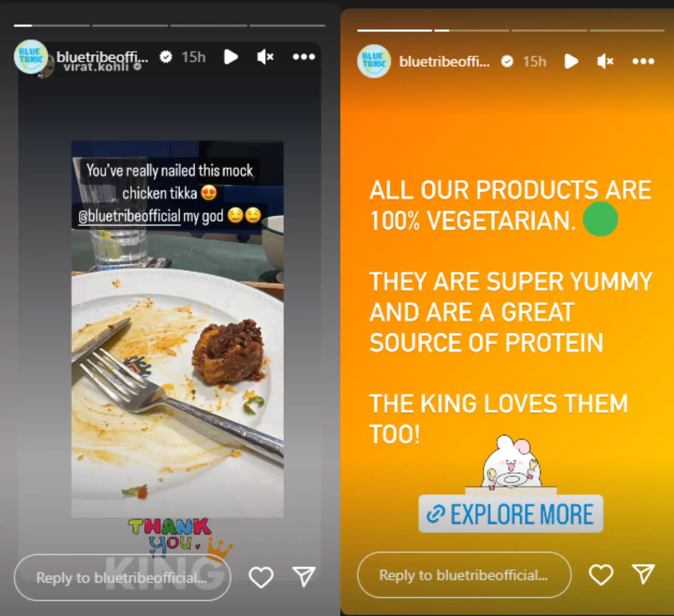The height and width of the screenshot is (616, 674).
Task: Play the left story with the play icon
Action: (231, 57)
